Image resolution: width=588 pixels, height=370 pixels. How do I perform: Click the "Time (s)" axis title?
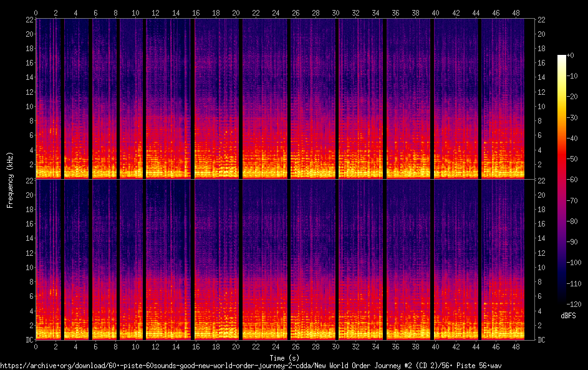click(284, 358)
